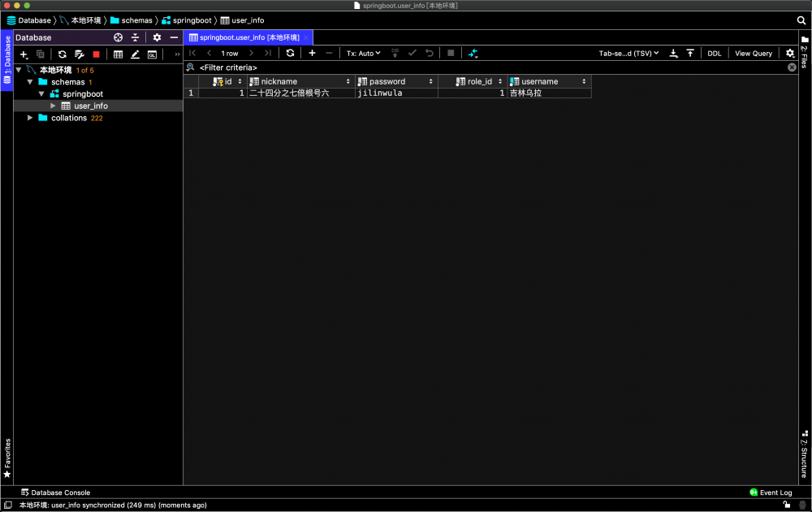Open data editor gear settings
812x512 pixels.
coord(790,54)
